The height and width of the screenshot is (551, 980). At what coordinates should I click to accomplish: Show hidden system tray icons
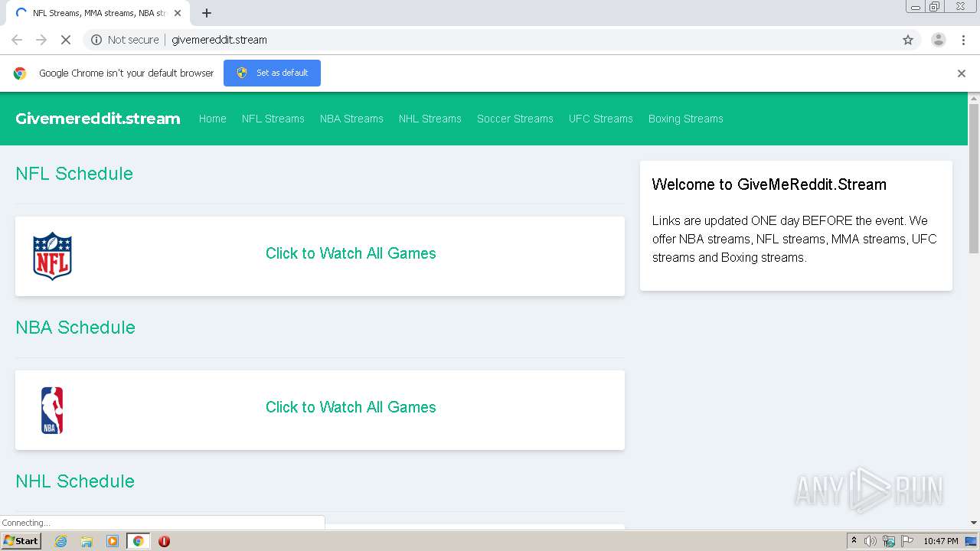854,541
